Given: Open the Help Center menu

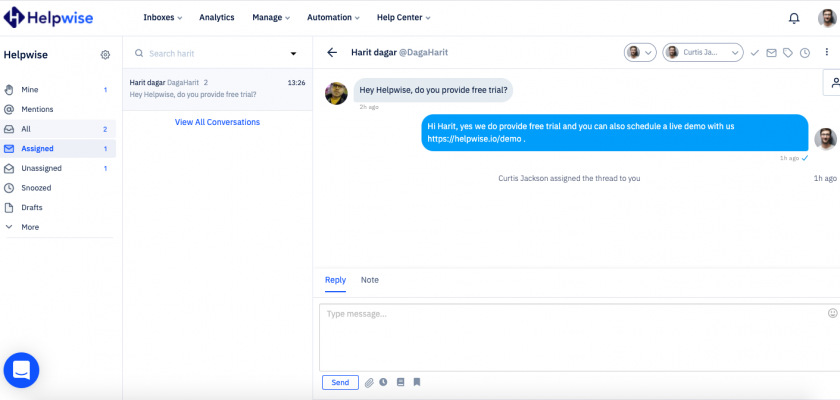Looking at the screenshot, I should [403, 17].
